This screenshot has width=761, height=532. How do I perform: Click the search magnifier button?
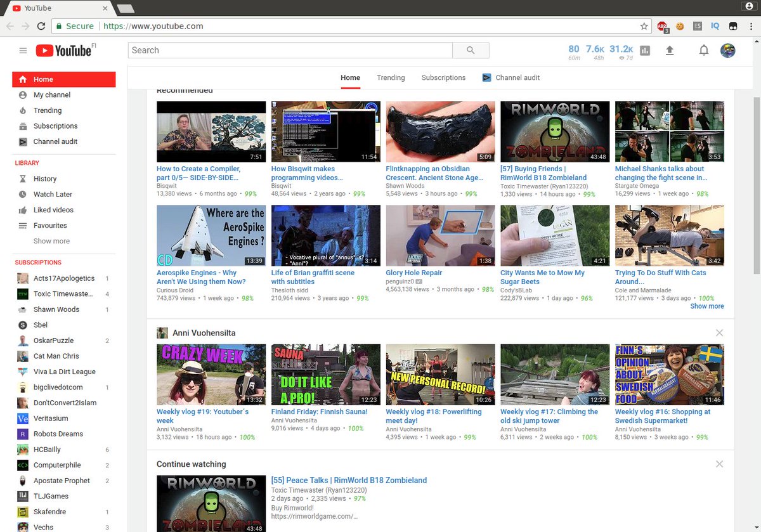point(471,51)
